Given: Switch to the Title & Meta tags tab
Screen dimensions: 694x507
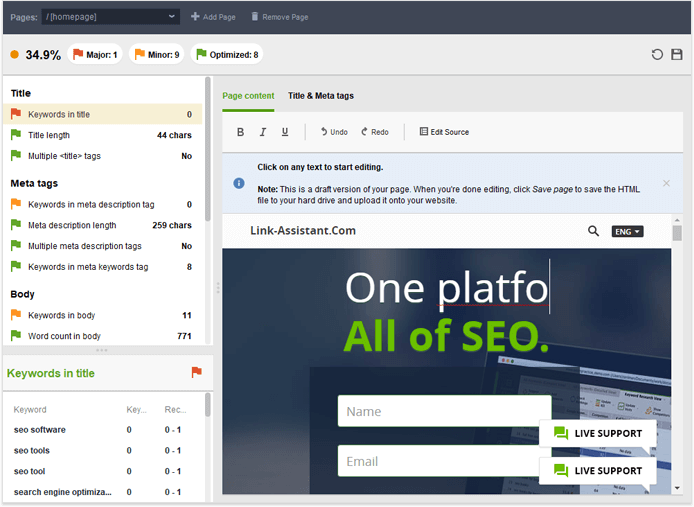Looking at the screenshot, I should pyautogui.click(x=321, y=96).
